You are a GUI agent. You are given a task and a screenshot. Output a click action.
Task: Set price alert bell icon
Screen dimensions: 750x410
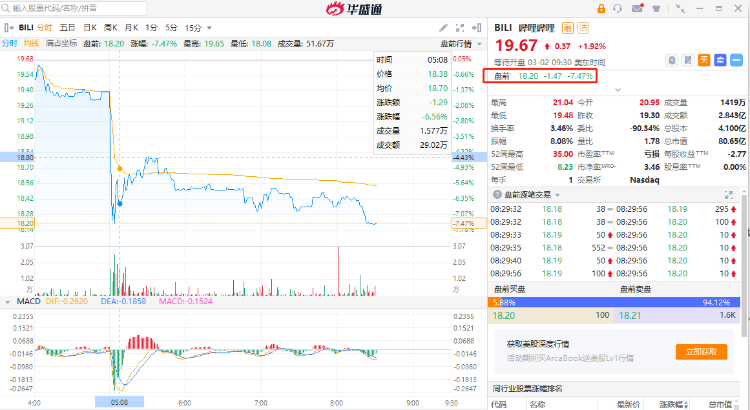[x=672, y=60]
